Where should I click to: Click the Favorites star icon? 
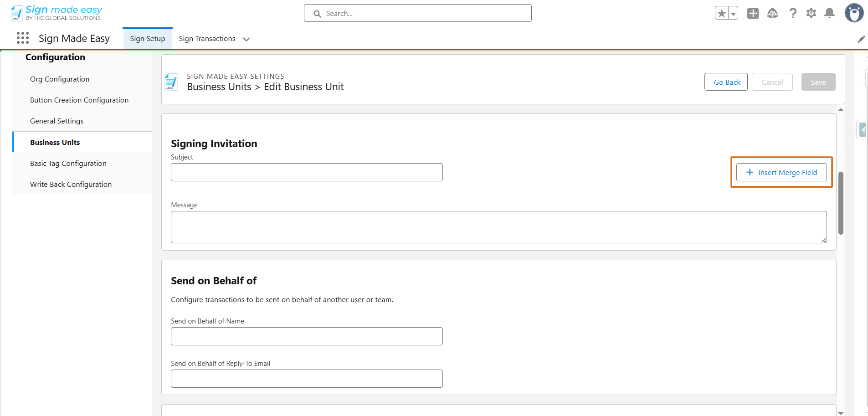(x=721, y=14)
